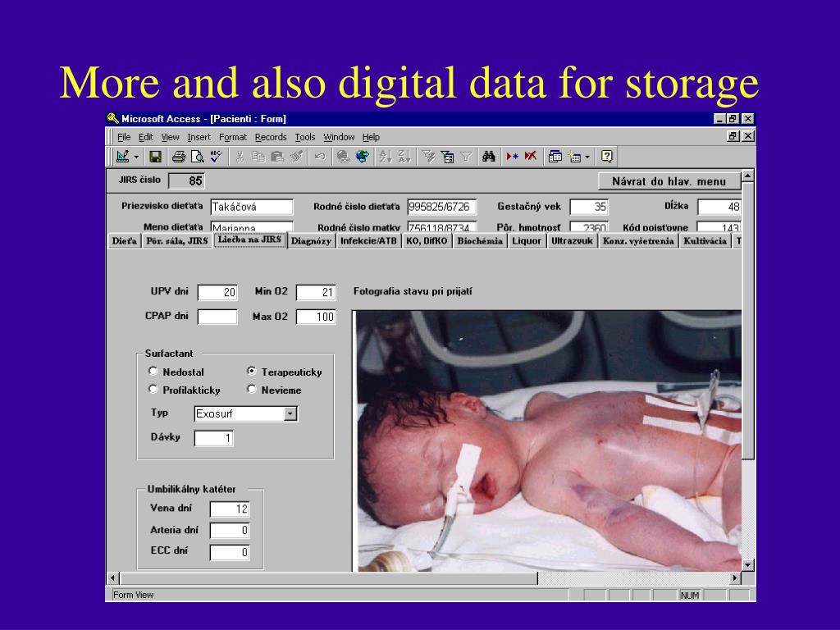Viewport: 840px width, 630px height.
Task: Click the Sort Ascending icon
Action: pyautogui.click(x=386, y=157)
